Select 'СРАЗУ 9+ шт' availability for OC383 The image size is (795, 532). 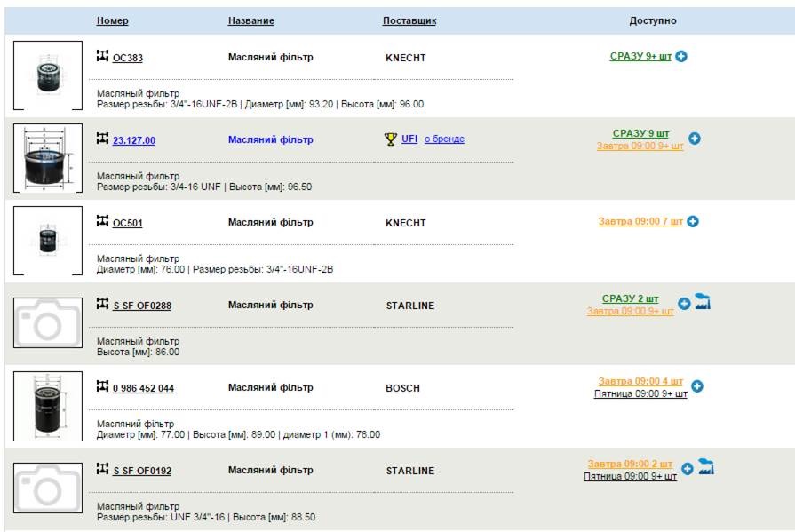click(x=640, y=57)
